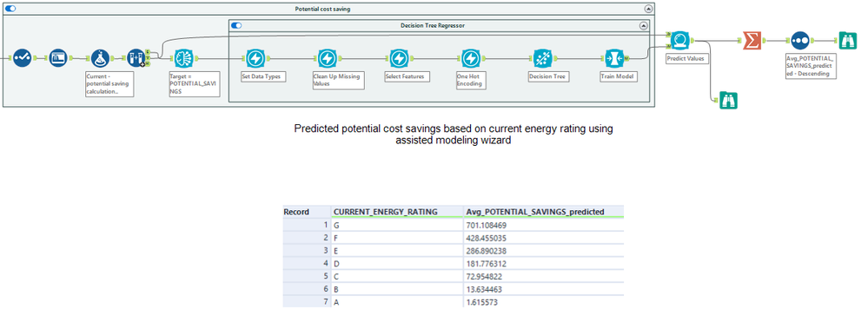Select the Select tool icon
Viewport: 868px width, 316px height.
click(58, 57)
